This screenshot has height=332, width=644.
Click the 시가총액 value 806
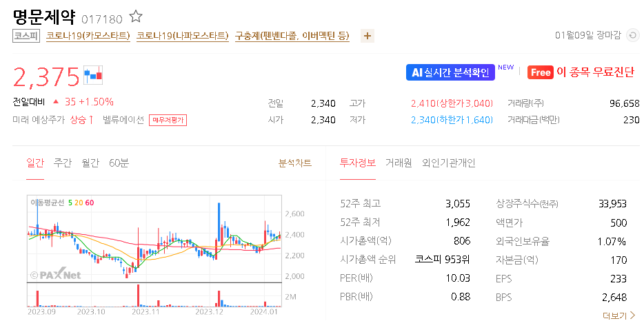462,240
